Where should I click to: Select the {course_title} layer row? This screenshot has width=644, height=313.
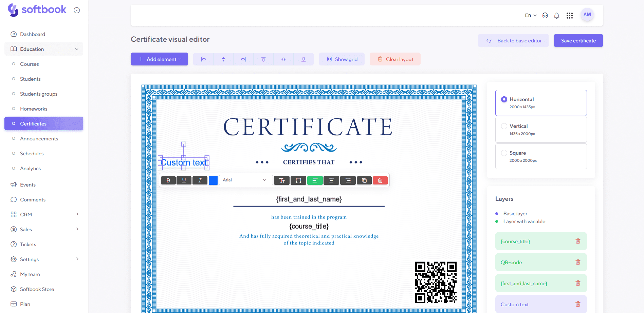(x=541, y=241)
